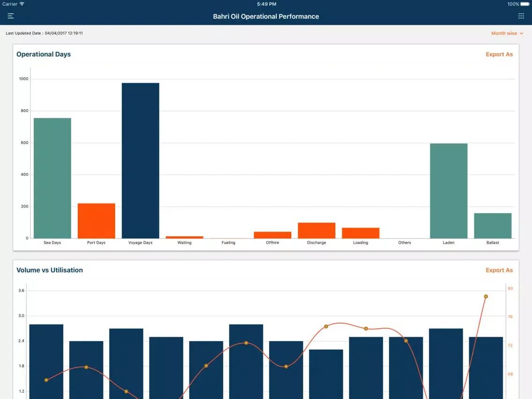Select the Voyage Days bar
The height and width of the screenshot is (399, 532).
click(140, 161)
